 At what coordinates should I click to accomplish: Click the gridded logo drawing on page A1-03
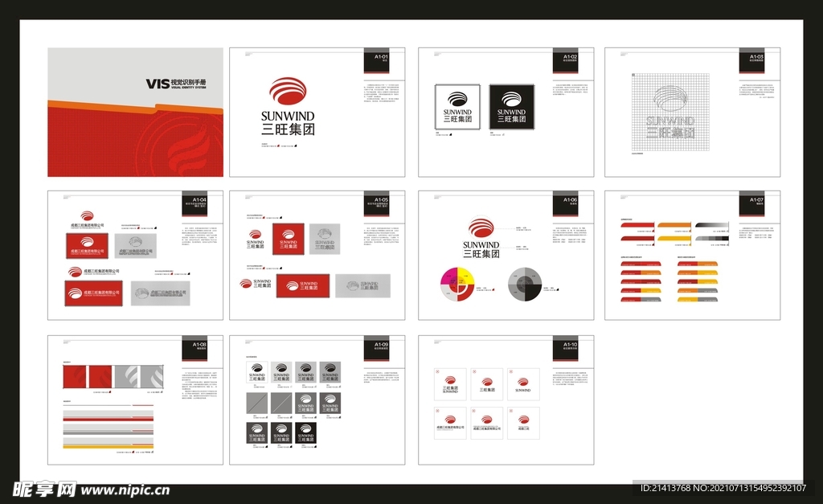point(670,113)
